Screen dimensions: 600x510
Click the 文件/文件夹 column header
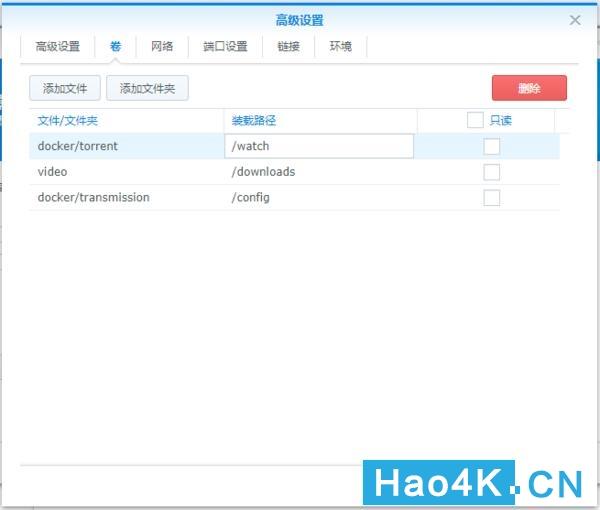[126, 121]
